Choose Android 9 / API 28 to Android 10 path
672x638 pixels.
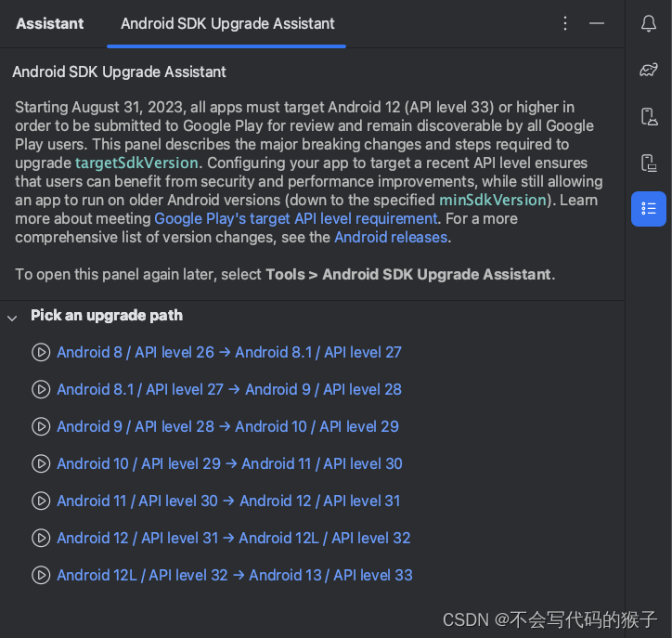(x=227, y=427)
